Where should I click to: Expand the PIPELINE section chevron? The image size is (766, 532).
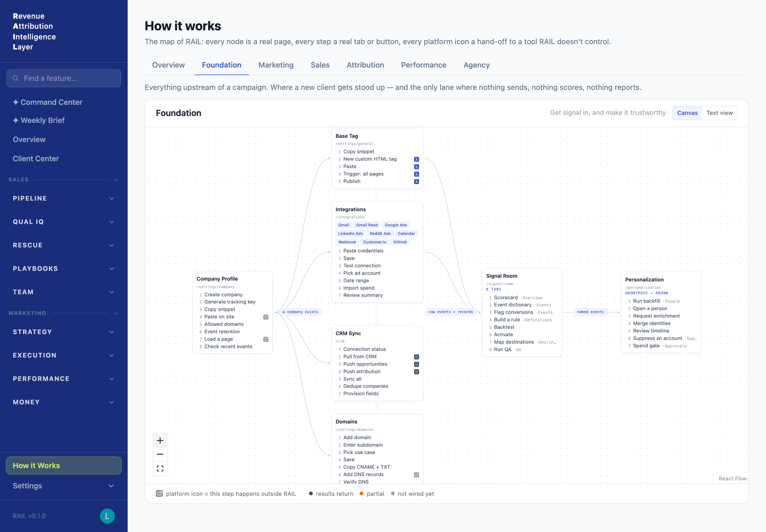tap(112, 199)
